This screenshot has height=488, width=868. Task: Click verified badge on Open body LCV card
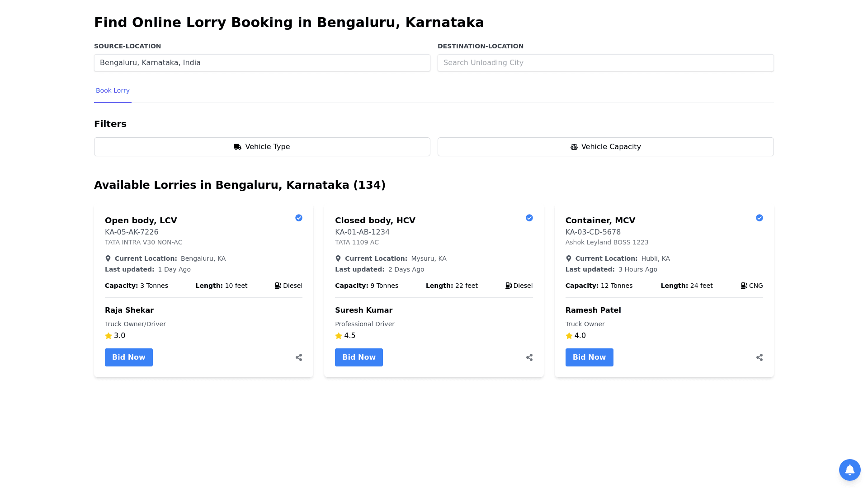coord(299,218)
